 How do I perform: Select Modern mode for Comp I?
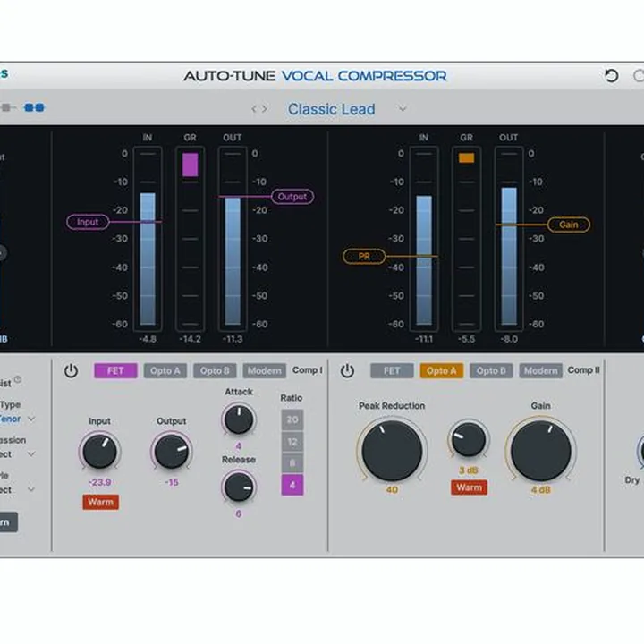tap(265, 371)
